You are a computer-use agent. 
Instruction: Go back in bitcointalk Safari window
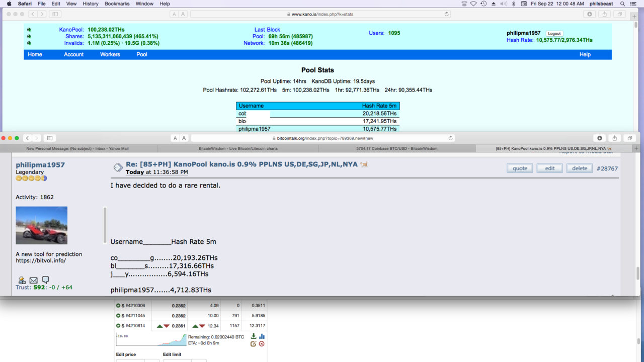tap(28, 138)
